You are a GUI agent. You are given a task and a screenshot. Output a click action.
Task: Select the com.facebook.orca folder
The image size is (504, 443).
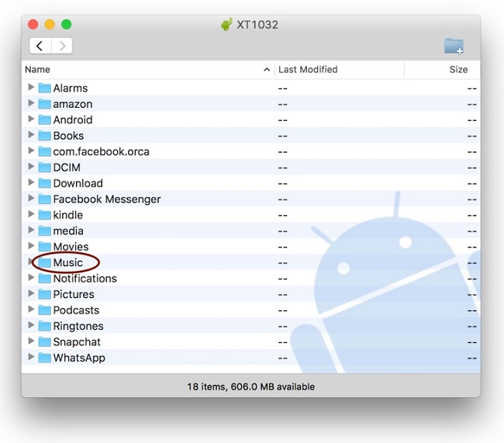click(101, 151)
